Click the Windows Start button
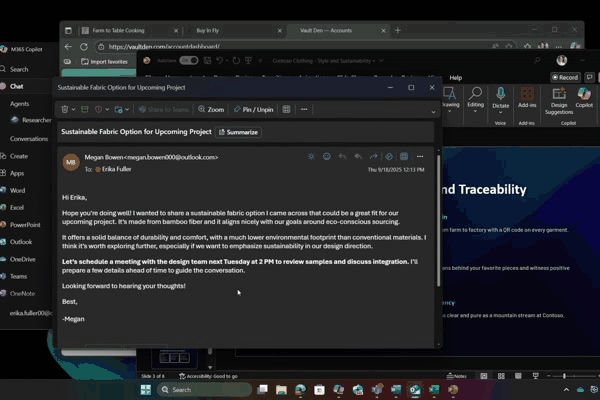 pyautogui.click(x=146, y=390)
